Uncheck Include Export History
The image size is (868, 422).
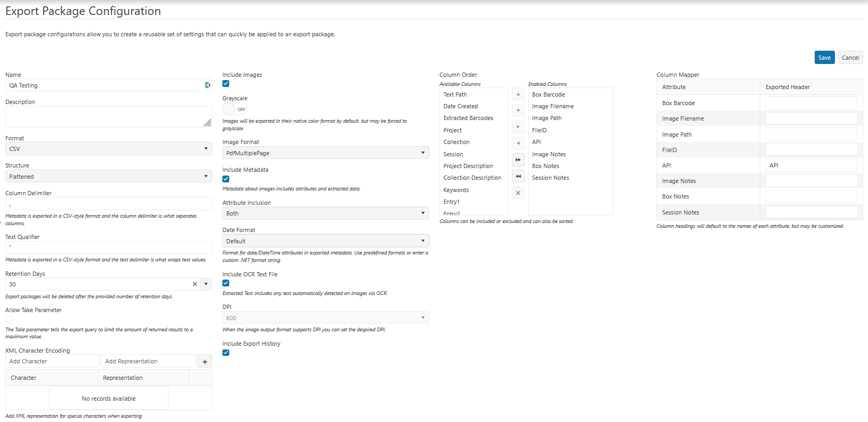226,353
